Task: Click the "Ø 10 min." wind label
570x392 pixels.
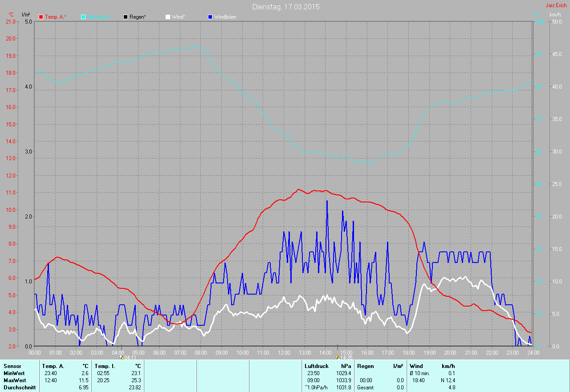Action: 419,373
